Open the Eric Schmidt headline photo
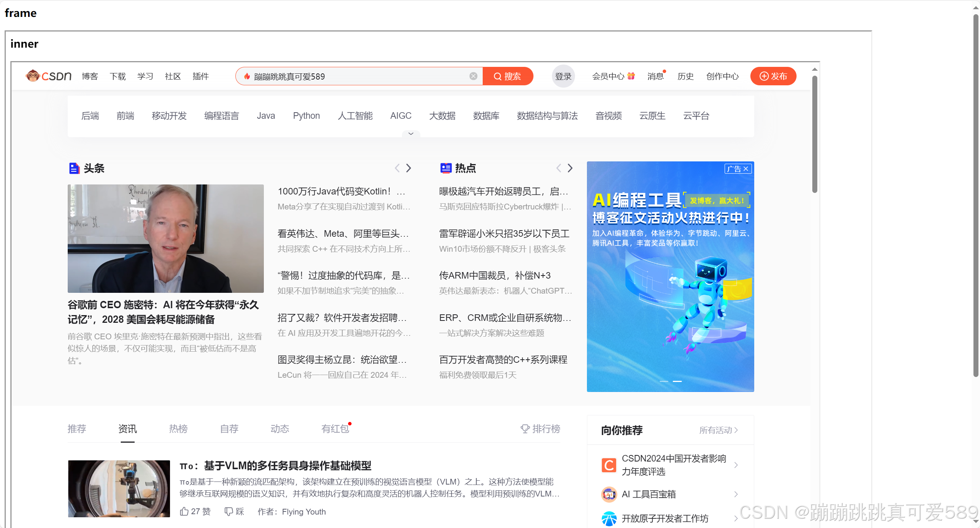The height and width of the screenshot is (528, 980). pyautogui.click(x=166, y=238)
